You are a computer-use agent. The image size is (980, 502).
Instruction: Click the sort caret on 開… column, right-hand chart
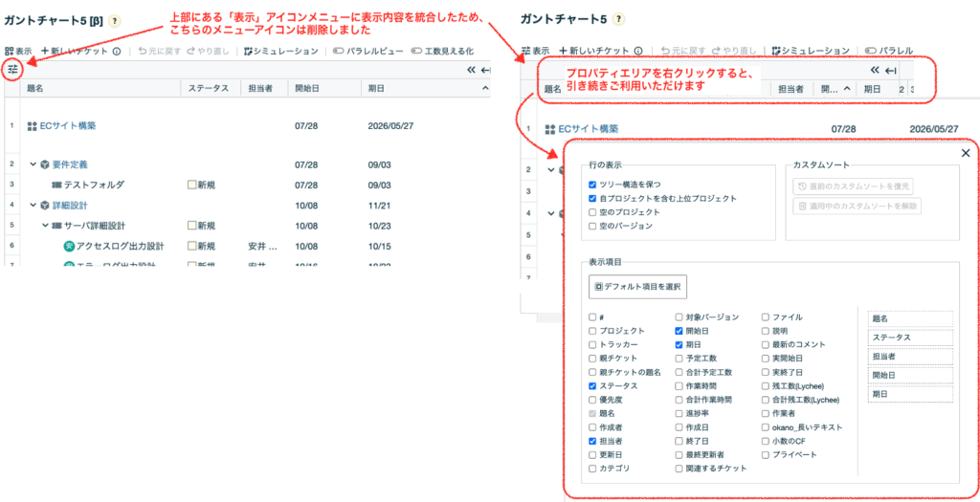click(846, 89)
